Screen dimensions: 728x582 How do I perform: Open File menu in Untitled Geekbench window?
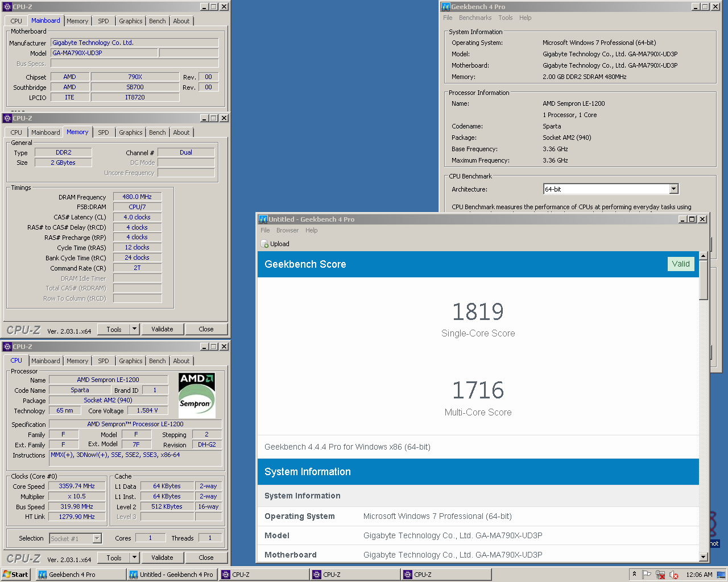[x=265, y=230]
